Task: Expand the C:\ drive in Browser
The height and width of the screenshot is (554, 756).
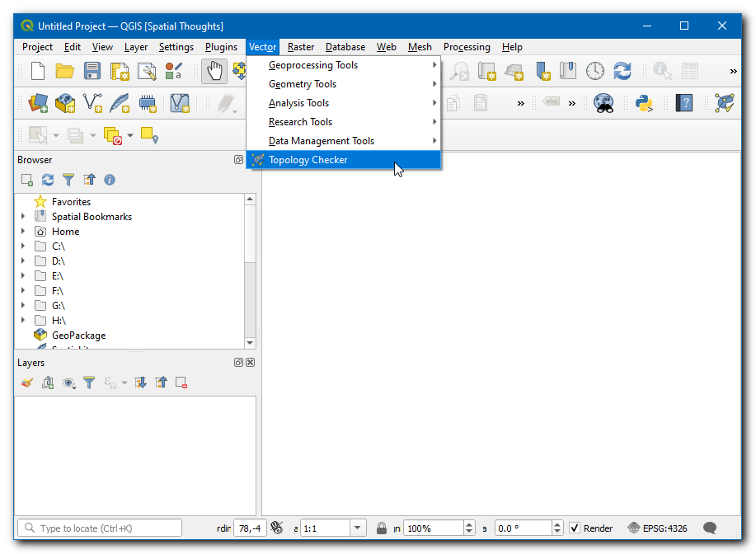Action: (23, 246)
